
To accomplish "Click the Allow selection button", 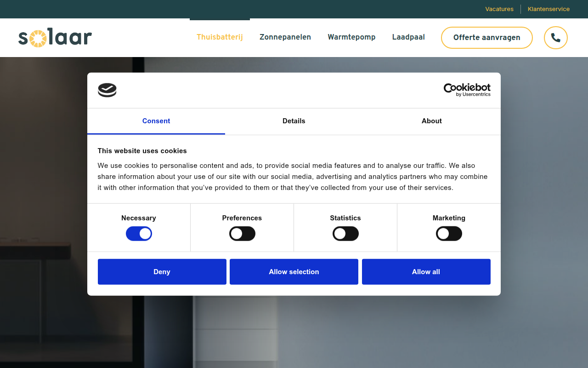I will (294, 272).
